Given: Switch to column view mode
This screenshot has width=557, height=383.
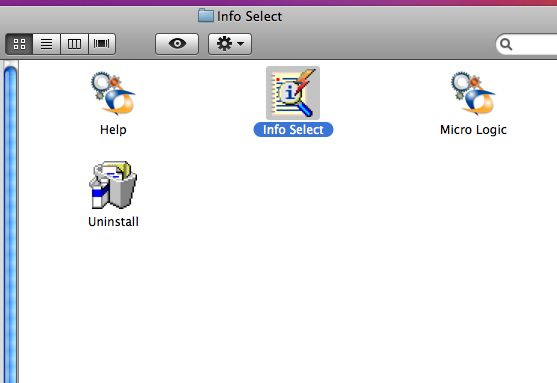Looking at the screenshot, I should tap(74, 44).
